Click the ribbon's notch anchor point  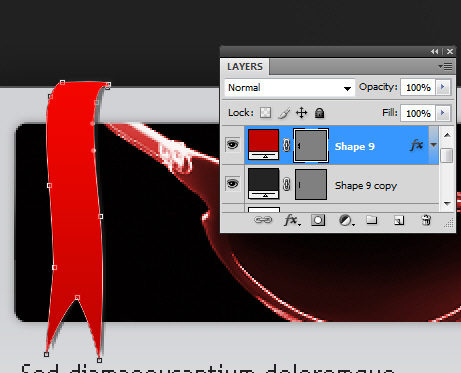77,297
